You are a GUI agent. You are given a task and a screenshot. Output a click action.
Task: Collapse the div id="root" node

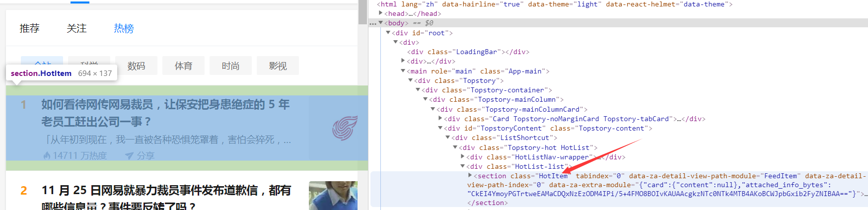pyautogui.click(x=388, y=33)
